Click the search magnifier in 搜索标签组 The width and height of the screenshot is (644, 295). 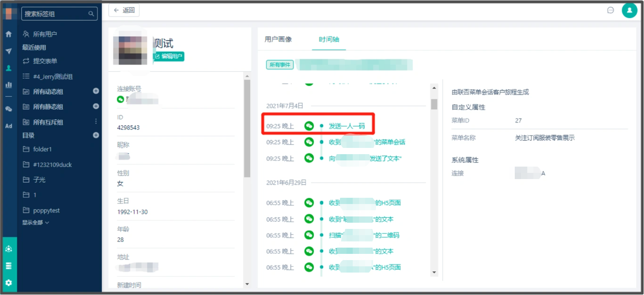coord(91,14)
